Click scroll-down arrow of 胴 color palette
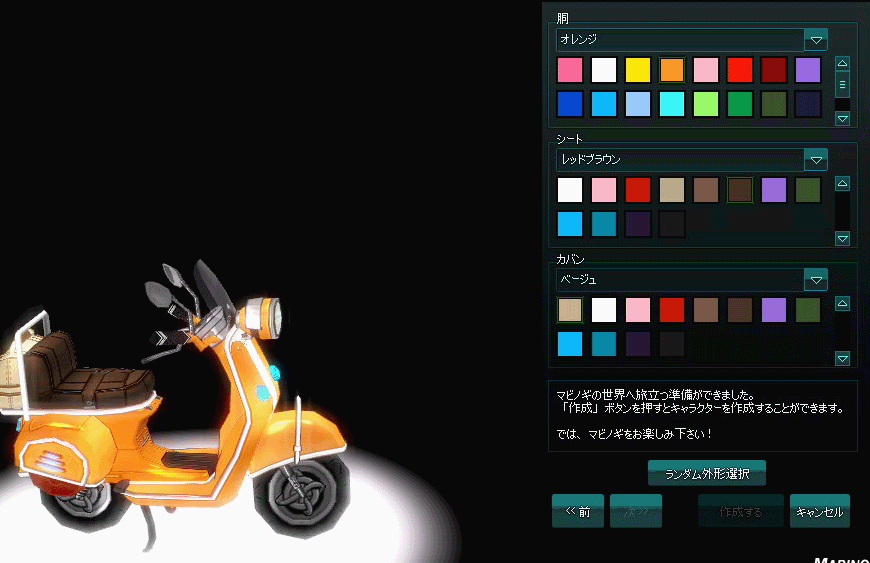870x563 pixels. pos(842,119)
